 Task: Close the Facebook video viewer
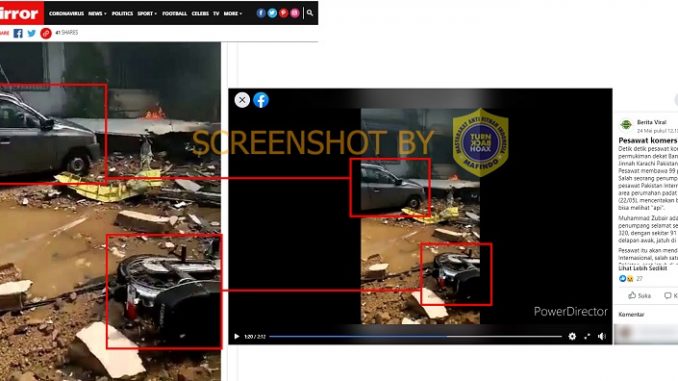point(242,100)
